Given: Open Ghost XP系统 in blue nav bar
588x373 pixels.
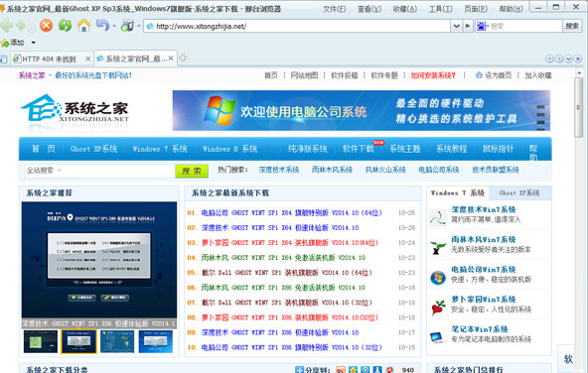Looking at the screenshot, I should (x=93, y=149).
